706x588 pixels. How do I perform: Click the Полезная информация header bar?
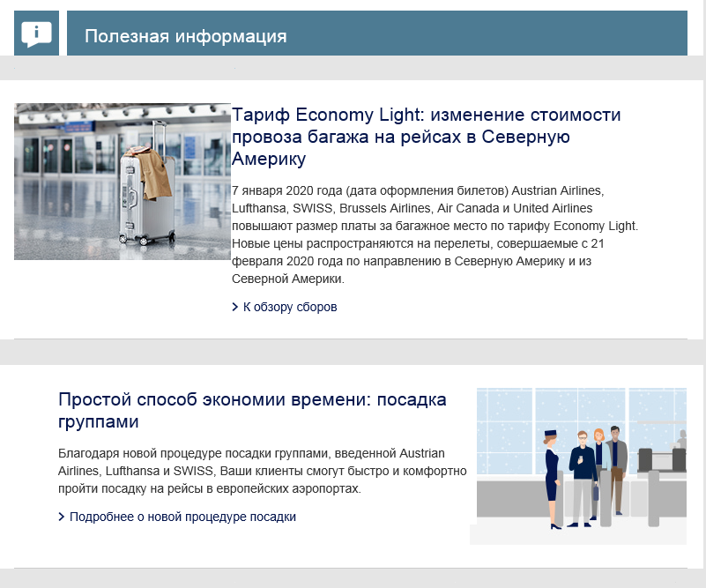pos(377,33)
